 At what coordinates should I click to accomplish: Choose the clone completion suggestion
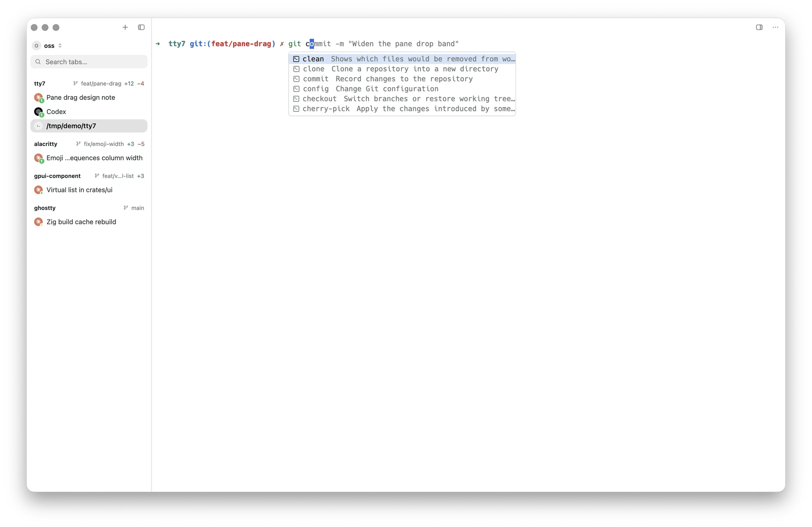pyautogui.click(x=402, y=69)
